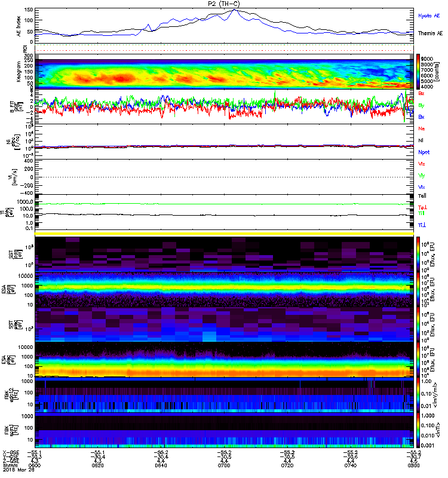Viewport: 448px width, 478px height.
Task: Click the -400 tick on the Vi axis
Action: tap(27, 193)
